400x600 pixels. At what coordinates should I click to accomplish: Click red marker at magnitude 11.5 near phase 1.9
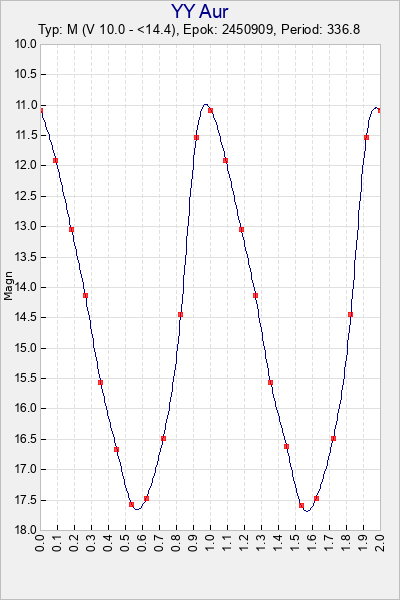[366, 137]
